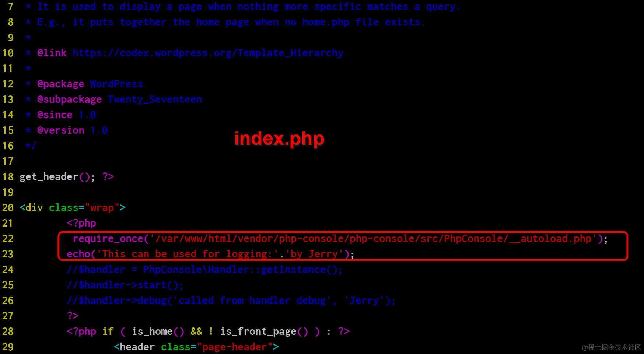Screen dimensions: 644x354
Task: Place cursor on the require_once statement
Action: click(x=340, y=239)
